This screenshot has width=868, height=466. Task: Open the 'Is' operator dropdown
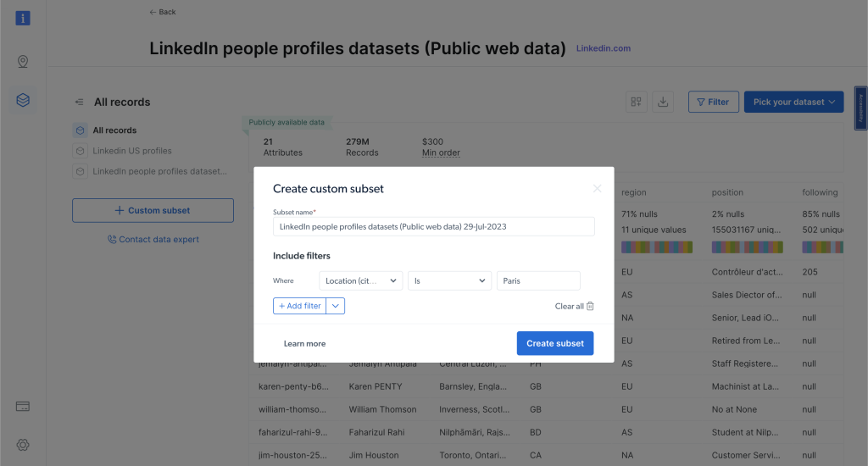click(x=449, y=280)
